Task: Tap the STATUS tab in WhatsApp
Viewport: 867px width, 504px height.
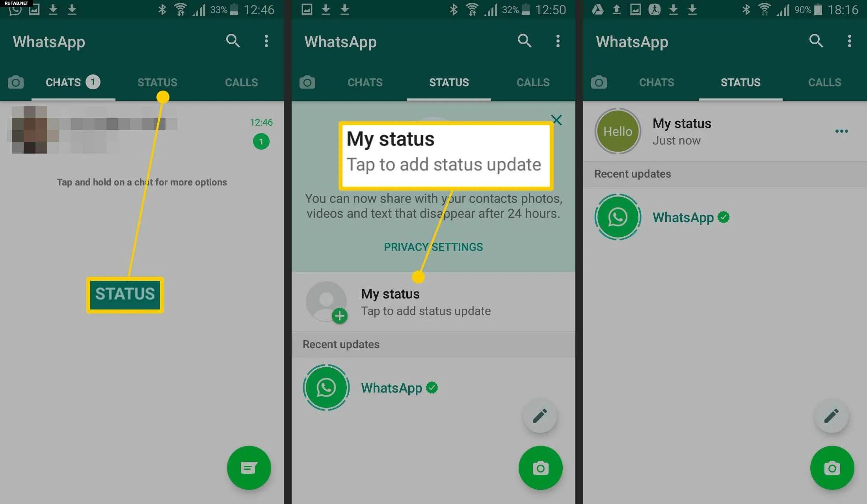Action: 157,82
